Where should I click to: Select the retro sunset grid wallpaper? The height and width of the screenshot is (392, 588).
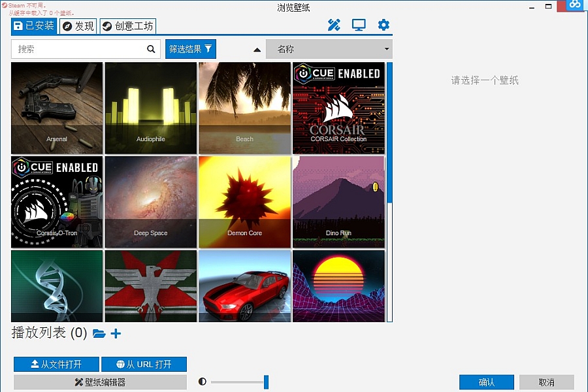(338, 286)
